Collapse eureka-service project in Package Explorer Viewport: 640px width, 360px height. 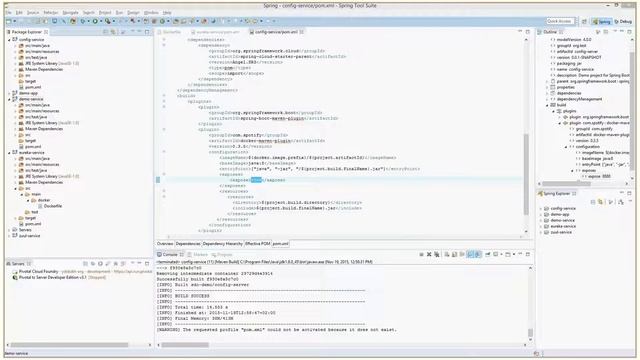(x=9, y=153)
